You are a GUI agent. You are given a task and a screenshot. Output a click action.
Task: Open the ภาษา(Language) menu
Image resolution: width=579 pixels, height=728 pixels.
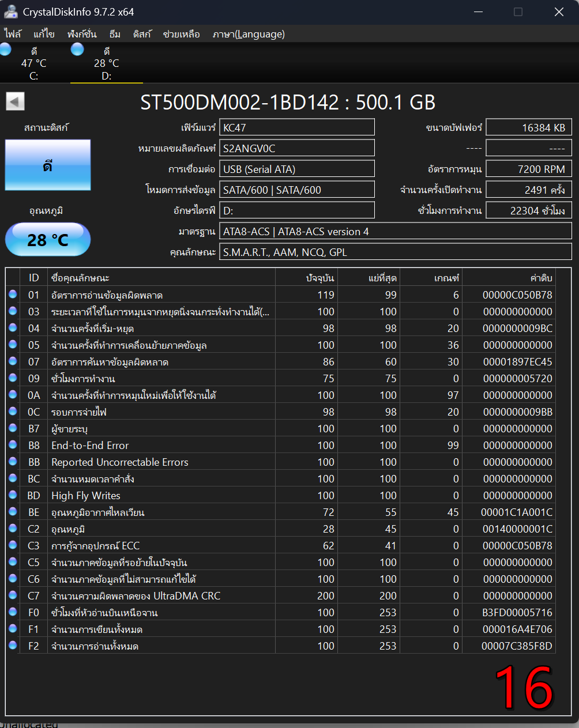coord(249,34)
